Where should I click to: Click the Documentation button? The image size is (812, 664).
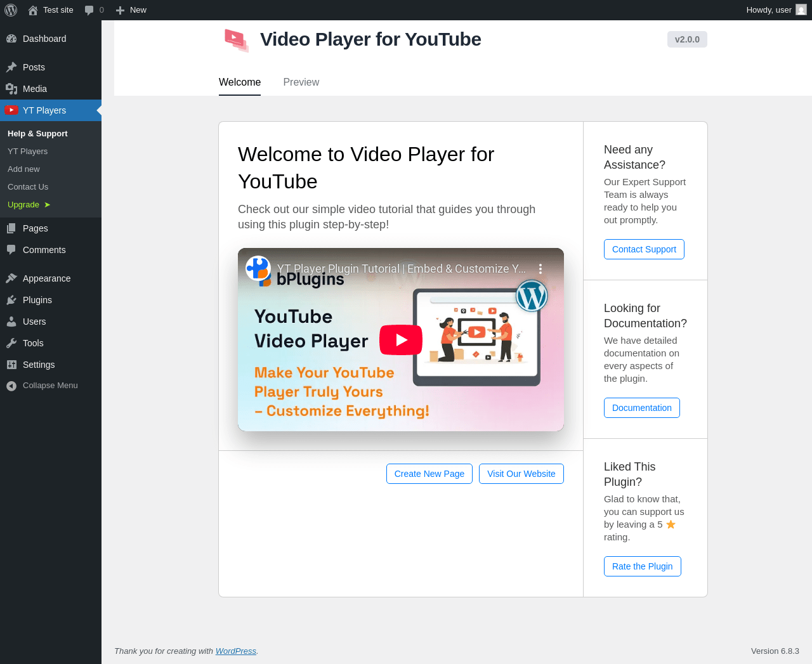tap(641, 408)
